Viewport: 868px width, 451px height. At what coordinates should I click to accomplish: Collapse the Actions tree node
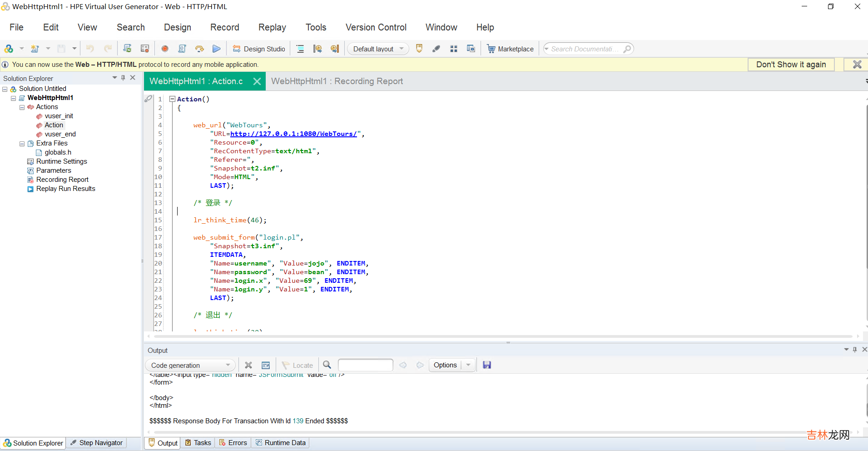point(22,107)
